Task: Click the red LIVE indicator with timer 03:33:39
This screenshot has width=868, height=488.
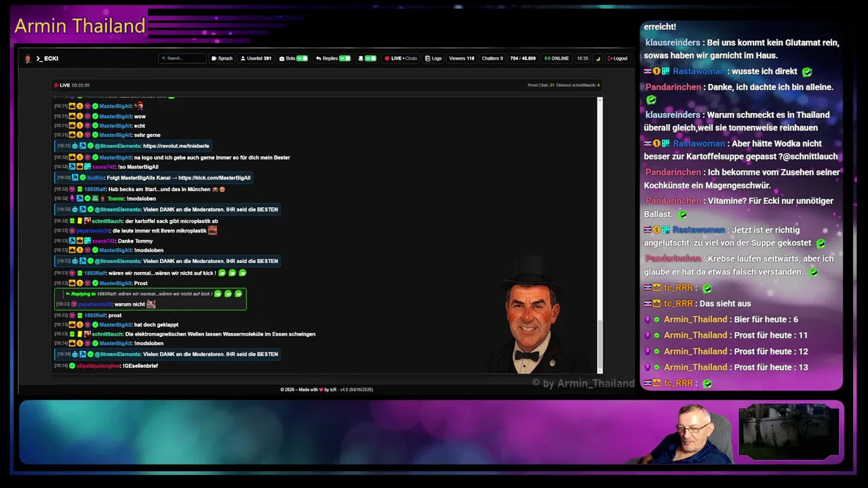Action: (x=72, y=85)
